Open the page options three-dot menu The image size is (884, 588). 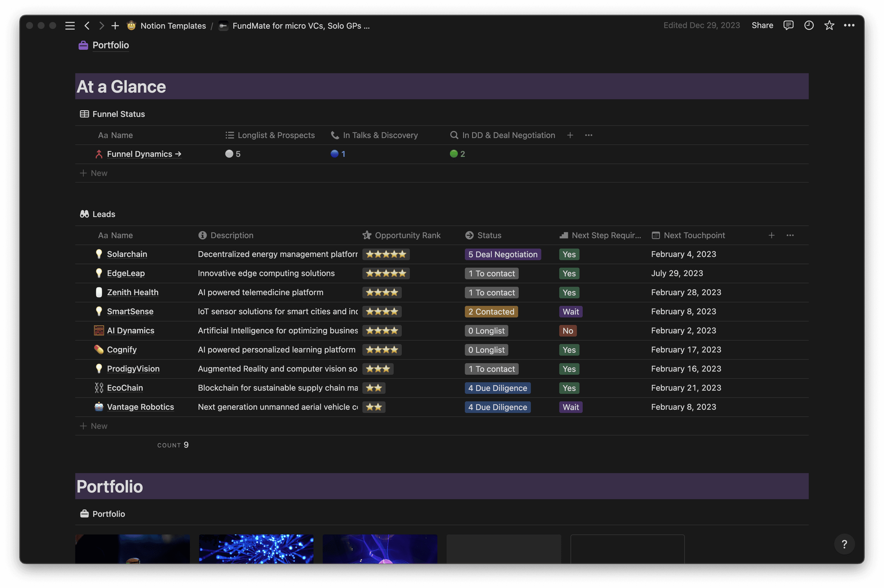pyautogui.click(x=849, y=25)
